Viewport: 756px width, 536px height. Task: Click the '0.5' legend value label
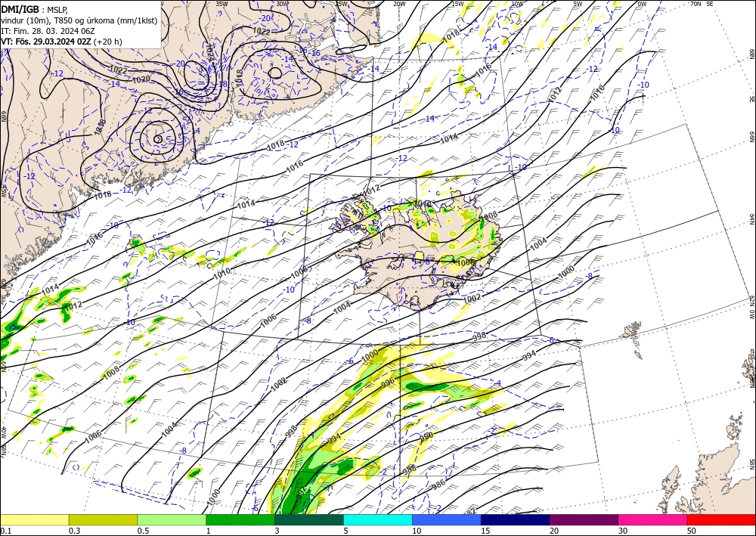point(143,531)
